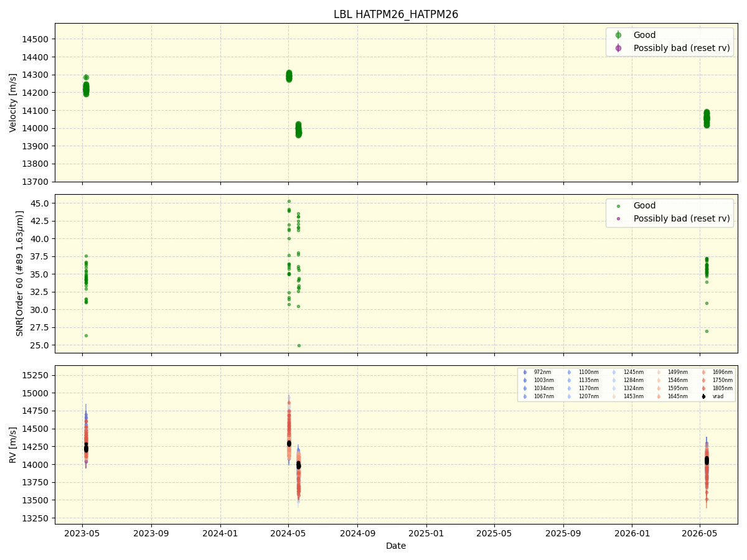The image size is (747, 560).
Task: Select the 1170nm legend entry
Action: (583, 388)
